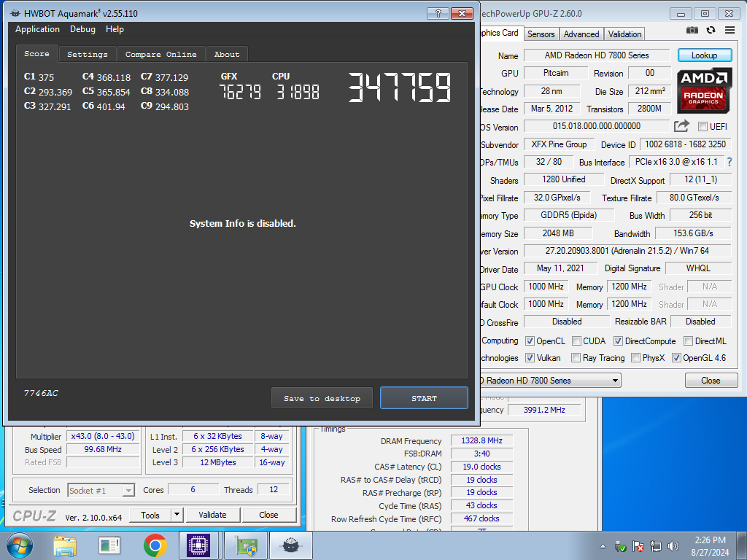Switch to the Compare Online tab

point(161,54)
